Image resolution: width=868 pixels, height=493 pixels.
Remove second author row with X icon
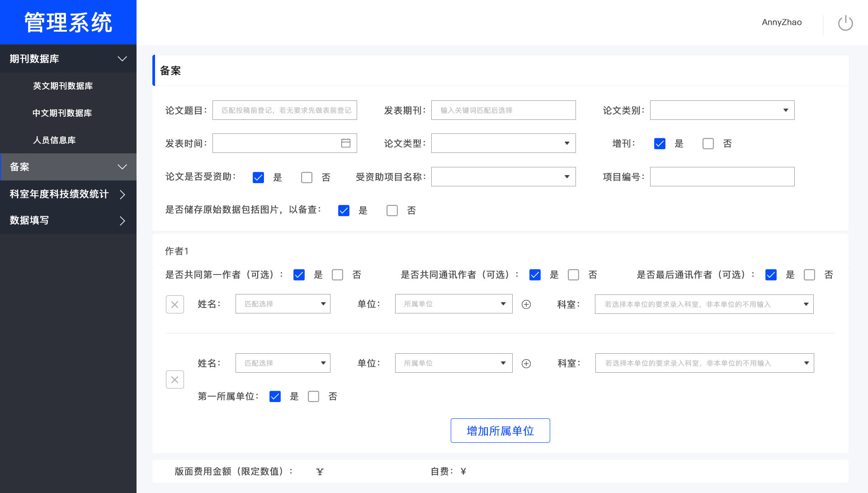(x=175, y=380)
